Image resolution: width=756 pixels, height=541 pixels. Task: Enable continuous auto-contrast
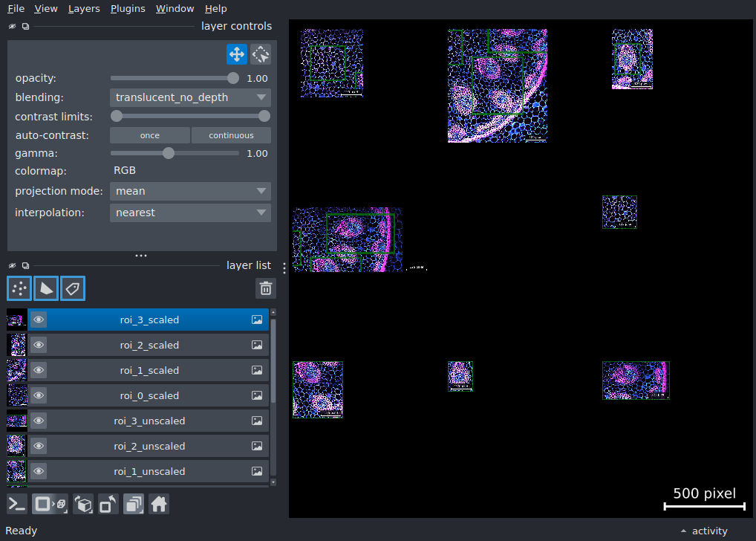click(231, 135)
